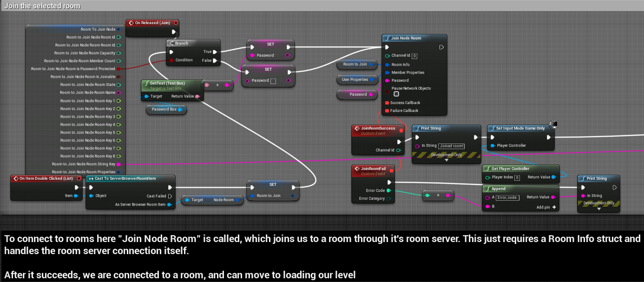Edit the Append A 'Error, code:' field
The width and height of the screenshot is (644, 282).
tap(507, 197)
